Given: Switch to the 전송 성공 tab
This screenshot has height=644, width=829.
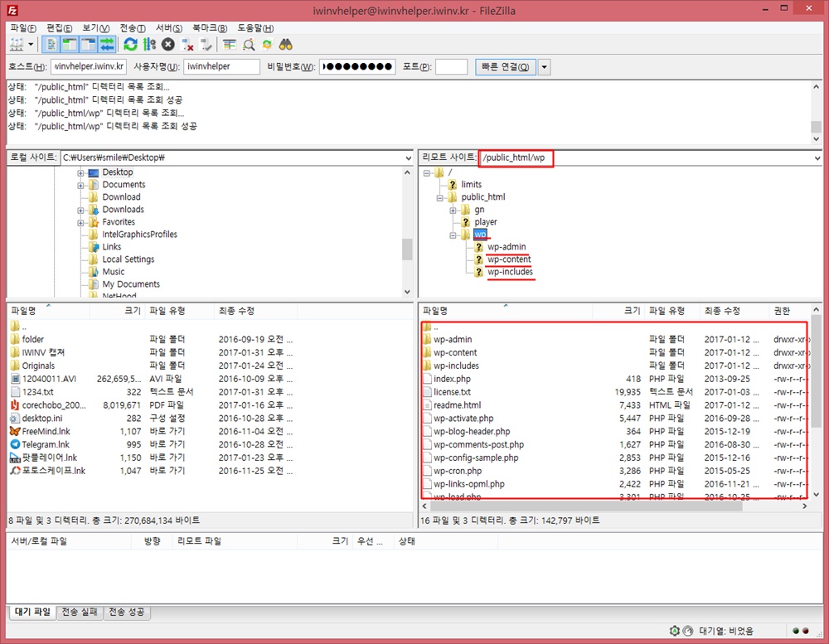Looking at the screenshot, I should (x=126, y=612).
